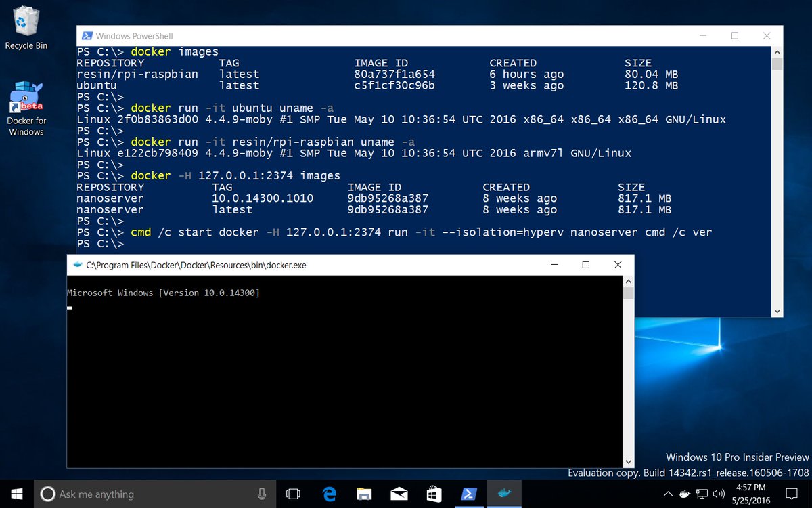Close the docker.exe console window
812x508 pixels.
pos(618,265)
